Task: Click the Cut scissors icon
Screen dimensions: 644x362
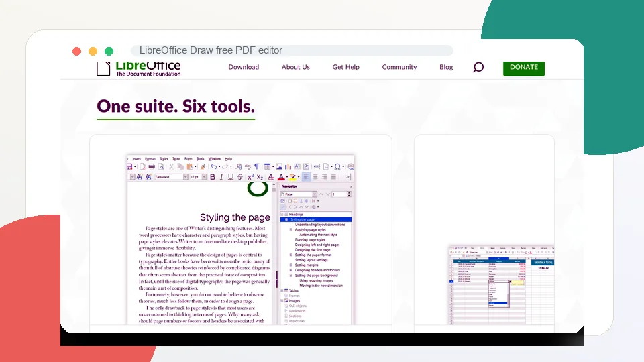Action: point(172,166)
